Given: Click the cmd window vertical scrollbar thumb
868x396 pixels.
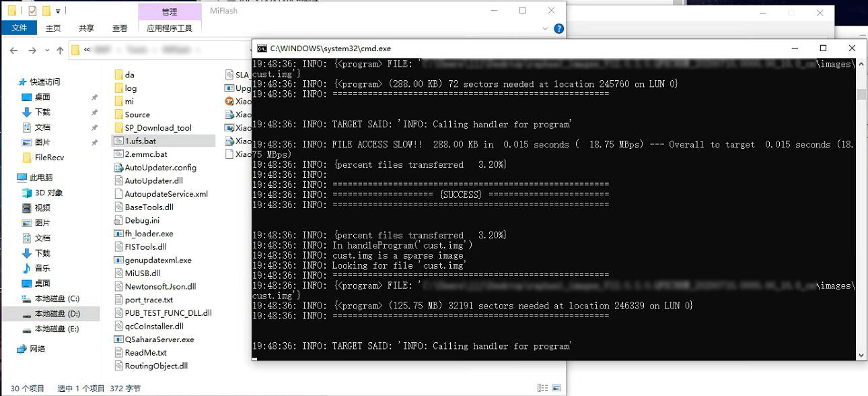Looking at the screenshot, I should 861,94.
